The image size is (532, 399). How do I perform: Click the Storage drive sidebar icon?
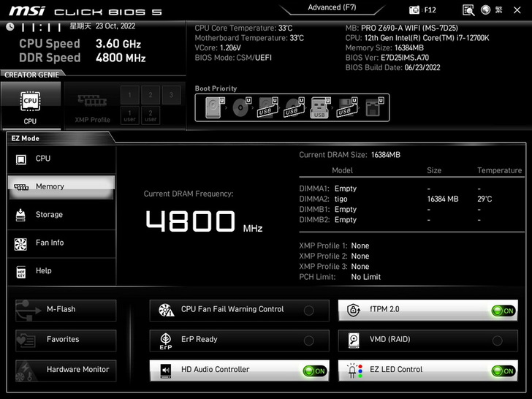[20, 215]
